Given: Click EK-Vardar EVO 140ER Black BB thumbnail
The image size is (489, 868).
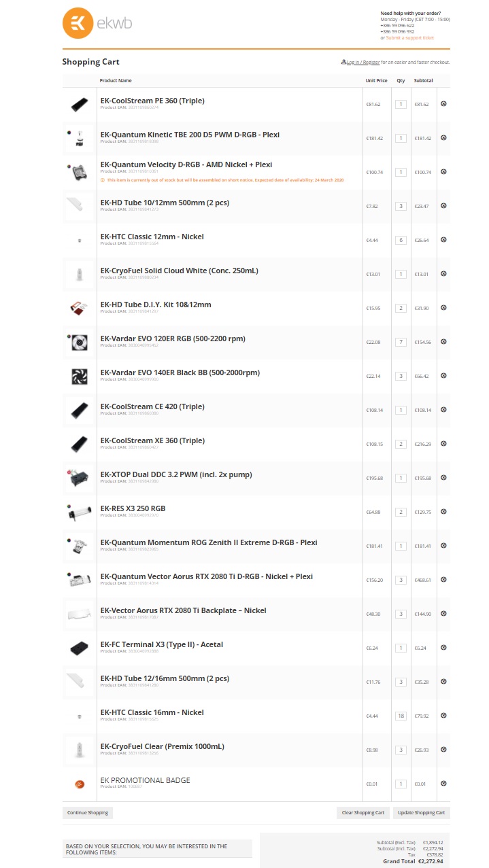Looking at the screenshot, I should [x=80, y=376].
